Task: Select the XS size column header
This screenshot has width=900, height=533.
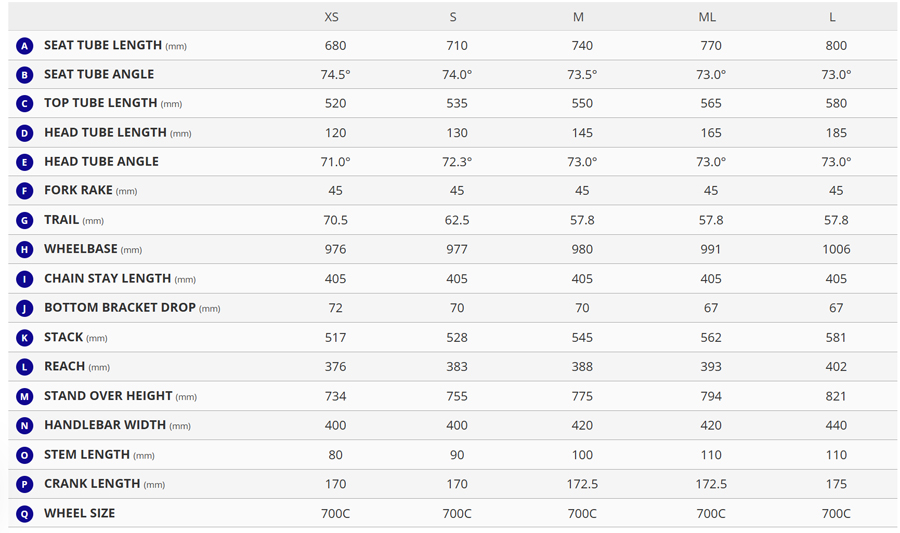Action: (332, 17)
